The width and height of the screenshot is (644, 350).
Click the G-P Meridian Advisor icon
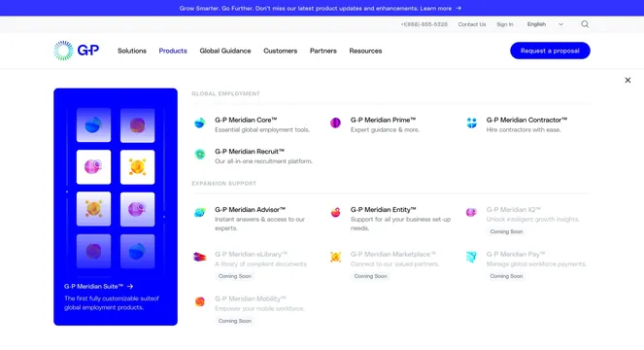pos(199,212)
